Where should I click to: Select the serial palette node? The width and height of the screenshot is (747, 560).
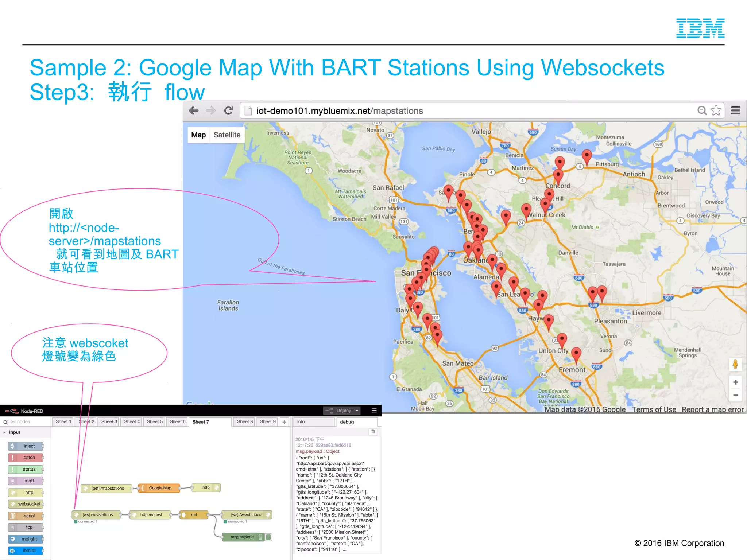point(26,516)
